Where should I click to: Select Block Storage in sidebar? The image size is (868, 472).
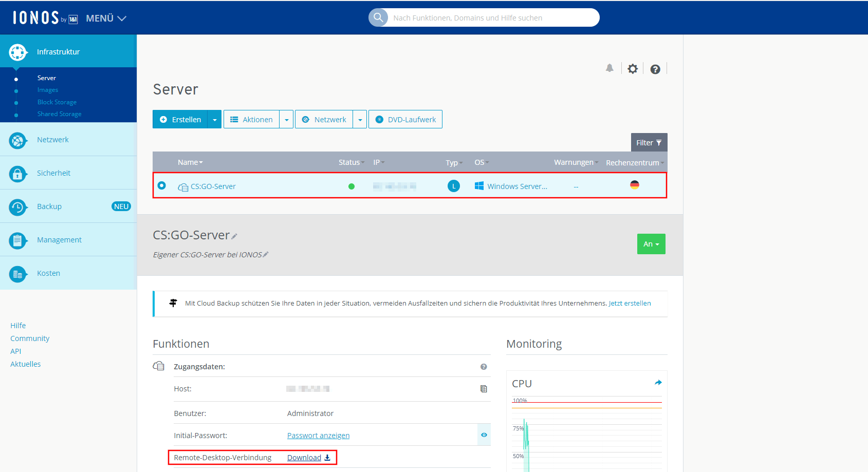[x=57, y=102]
